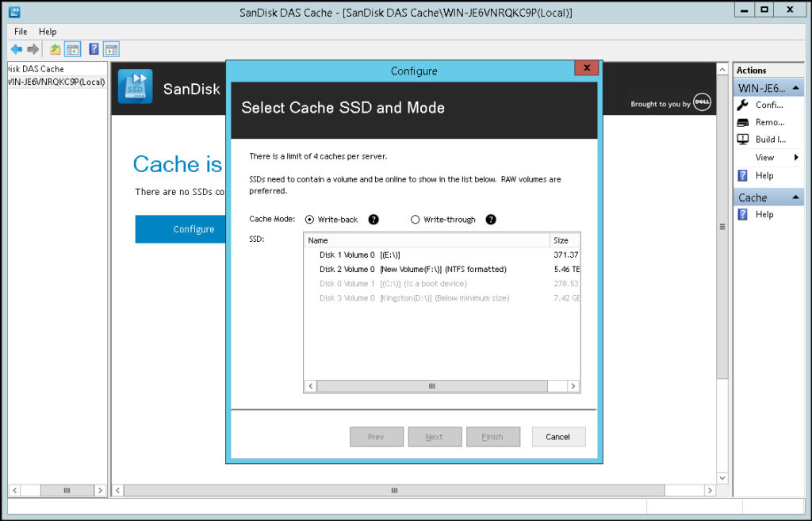Screen dimensions: 812x521
Task: Select the Write-back cache mode
Action: (310, 220)
